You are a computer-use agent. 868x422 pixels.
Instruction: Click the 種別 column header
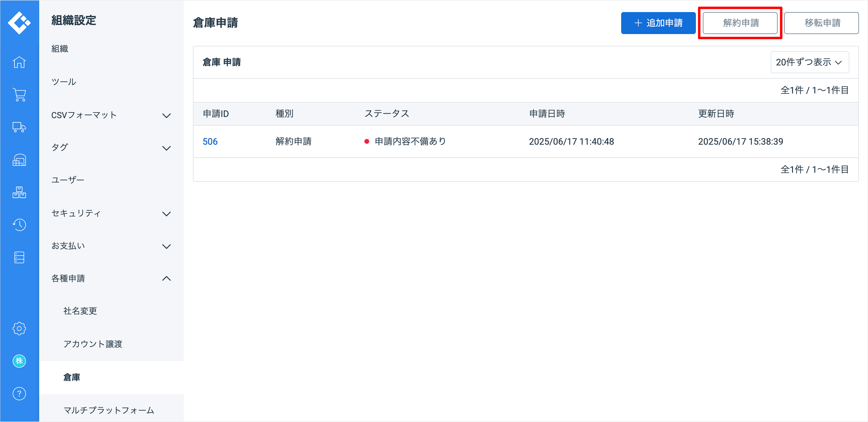point(285,114)
